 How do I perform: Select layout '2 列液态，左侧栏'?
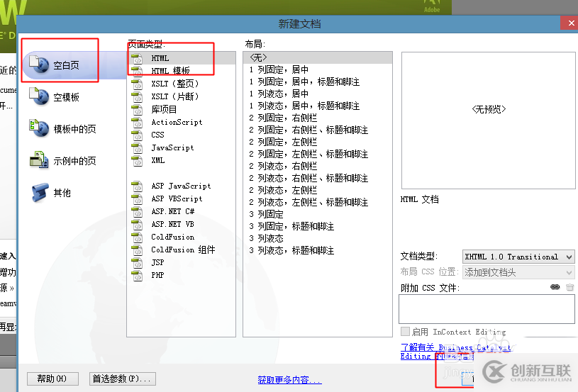tap(318, 190)
